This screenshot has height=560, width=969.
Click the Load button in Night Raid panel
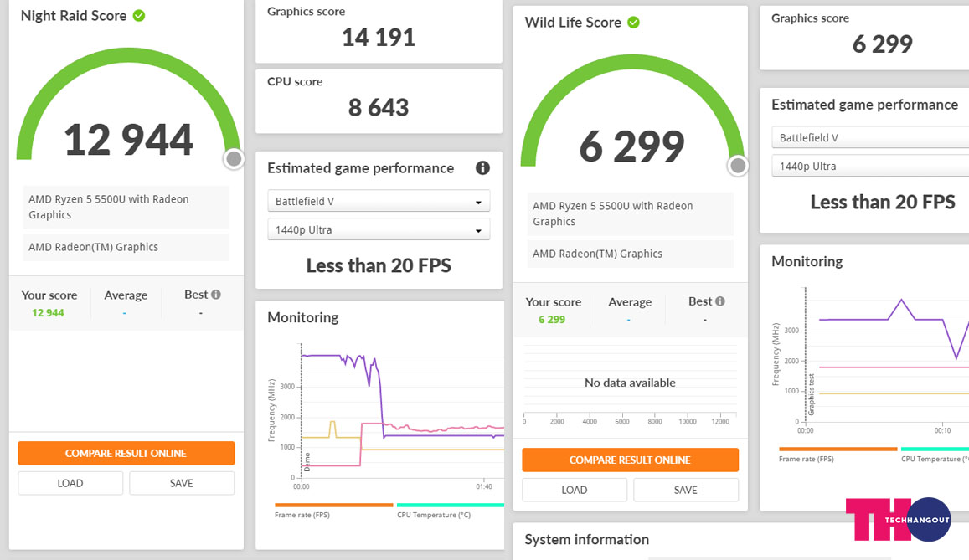click(70, 484)
